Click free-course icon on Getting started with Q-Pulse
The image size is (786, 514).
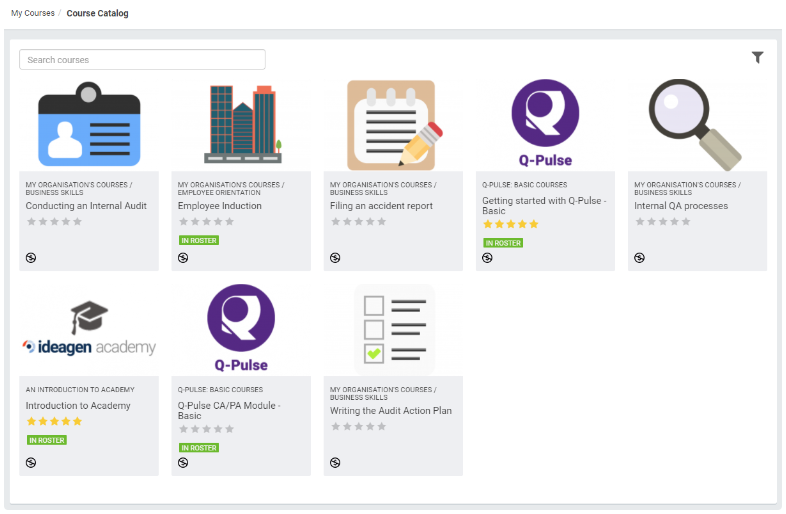coord(487,258)
